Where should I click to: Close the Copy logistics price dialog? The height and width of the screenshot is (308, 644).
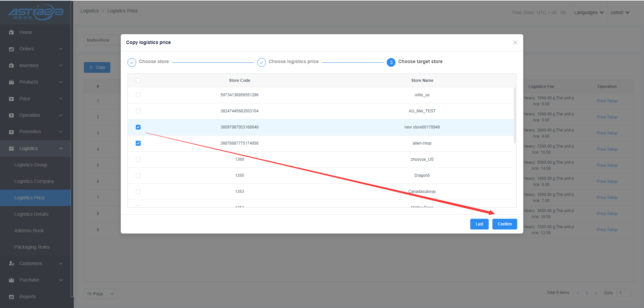(515, 42)
